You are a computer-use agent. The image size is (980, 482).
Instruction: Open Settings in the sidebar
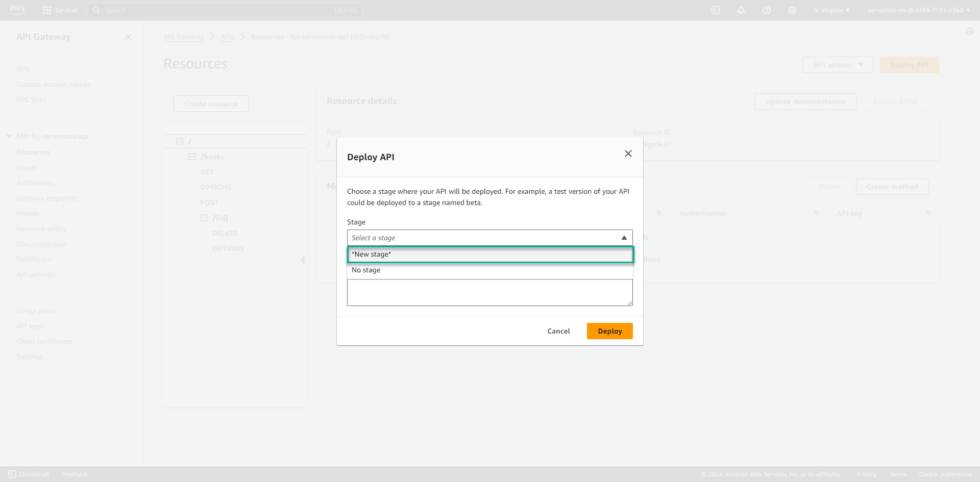tap(30, 357)
